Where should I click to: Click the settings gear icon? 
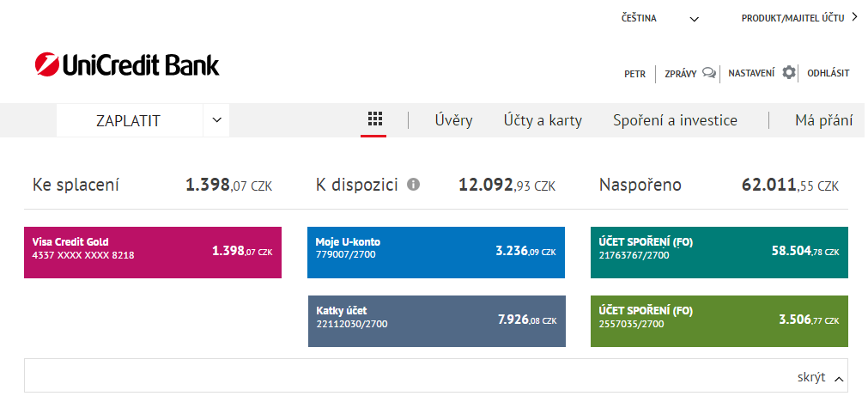point(789,72)
